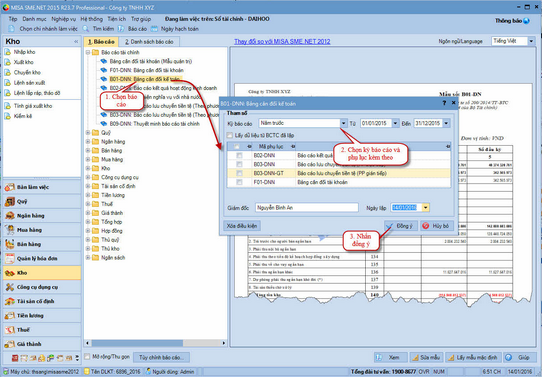The height and width of the screenshot is (377, 542).
Task: Check the F01-DNN appendix row
Action: pyautogui.click(x=239, y=182)
